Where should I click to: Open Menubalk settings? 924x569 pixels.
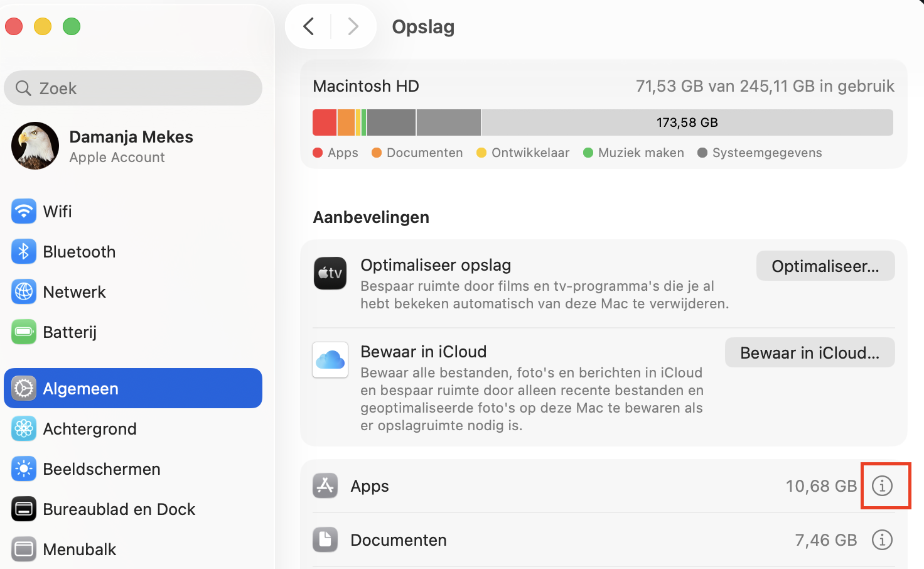(x=80, y=549)
